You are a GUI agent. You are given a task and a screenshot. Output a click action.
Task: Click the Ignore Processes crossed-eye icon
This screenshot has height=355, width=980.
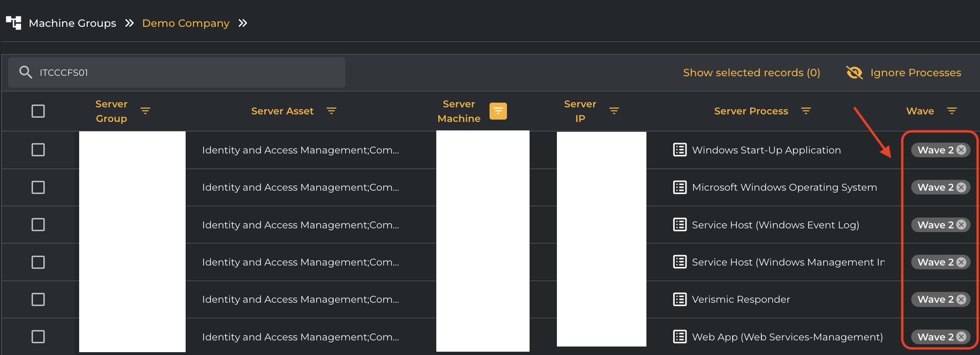[x=854, y=73]
